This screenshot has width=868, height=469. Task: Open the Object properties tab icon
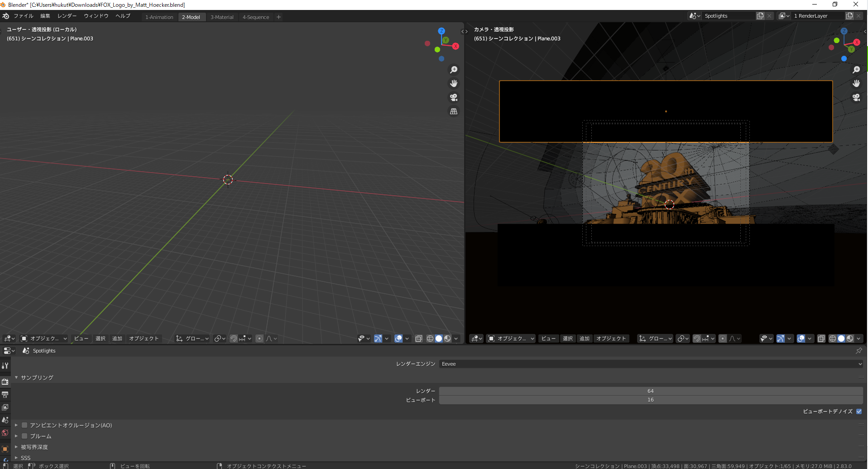point(5,449)
